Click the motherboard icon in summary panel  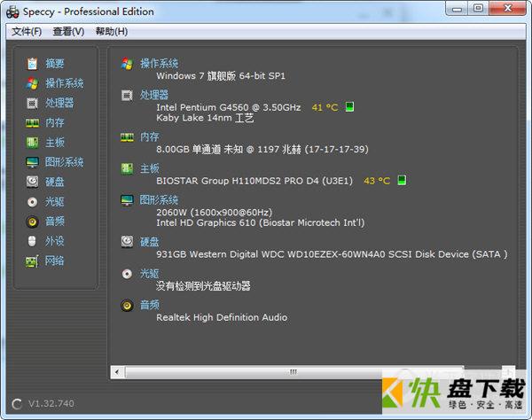coord(127,168)
